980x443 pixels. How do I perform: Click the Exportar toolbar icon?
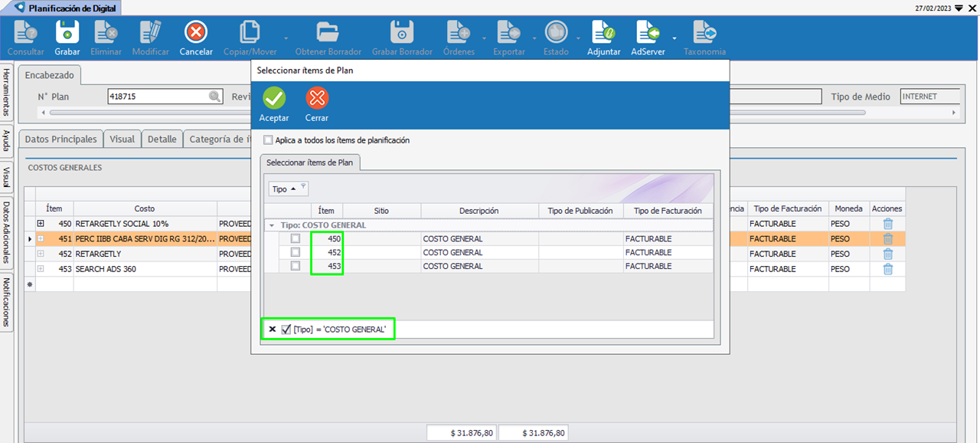click(509, 32)
